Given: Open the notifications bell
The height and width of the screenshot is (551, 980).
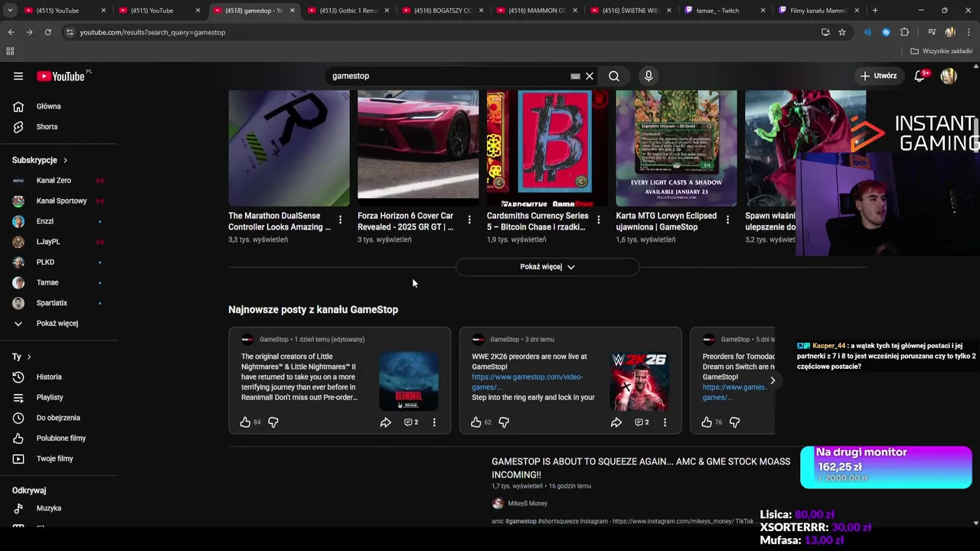Looking at the screenshot, I should tap(920, 76).
